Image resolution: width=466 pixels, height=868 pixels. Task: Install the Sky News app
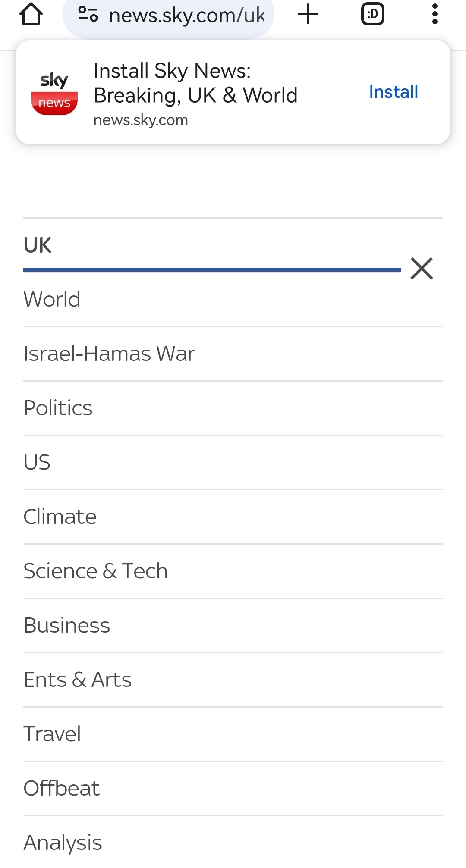coord(393,92)
